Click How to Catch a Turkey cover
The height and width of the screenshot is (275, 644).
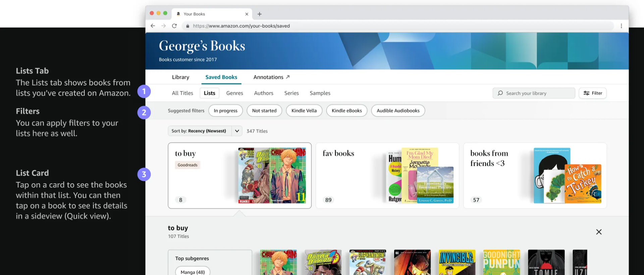click(x=583, y=184)
